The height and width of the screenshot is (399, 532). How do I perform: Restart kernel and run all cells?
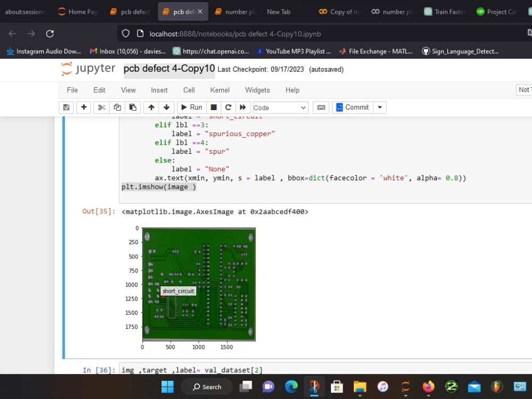click(x=243, y=107)
